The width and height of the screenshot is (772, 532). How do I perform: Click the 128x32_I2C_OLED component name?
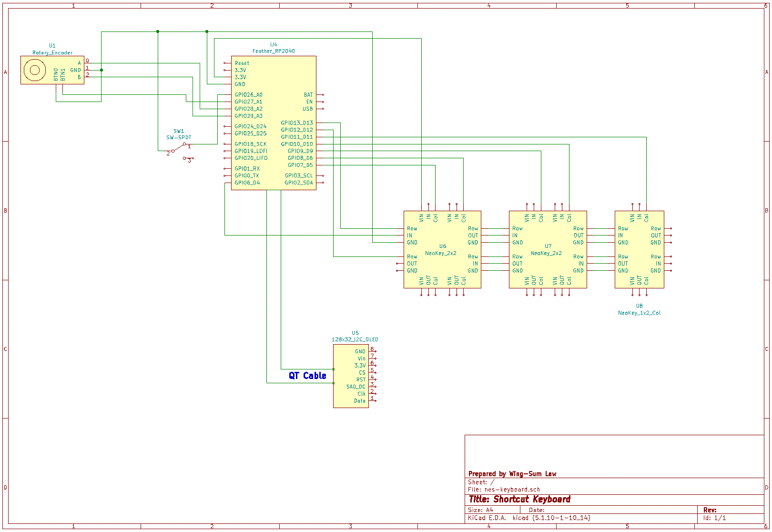coord(355,340)
